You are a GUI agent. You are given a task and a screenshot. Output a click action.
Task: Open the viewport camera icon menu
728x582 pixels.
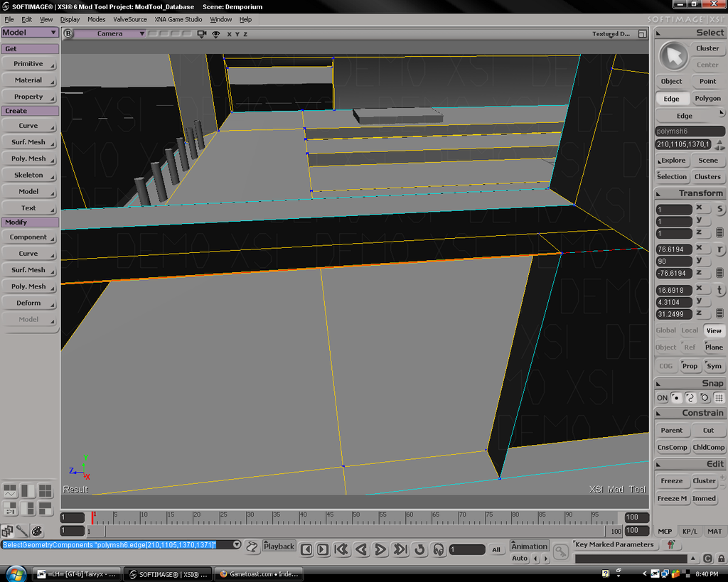(x=201, y=34)
